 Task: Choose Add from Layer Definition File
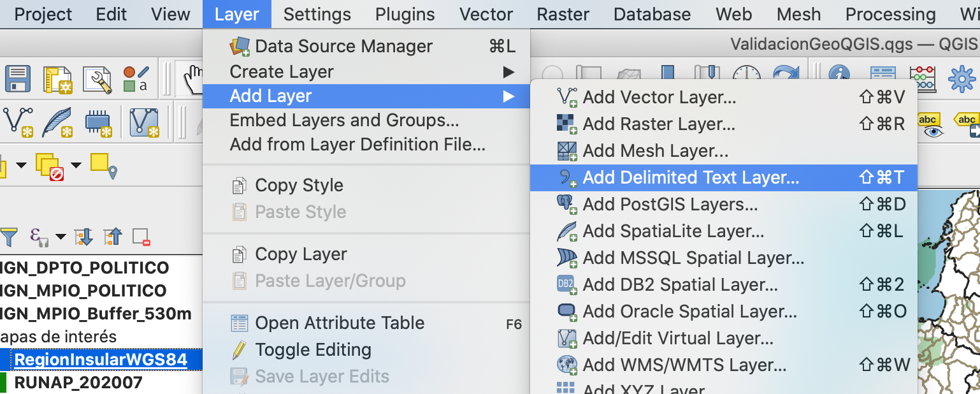click(366, 145)
